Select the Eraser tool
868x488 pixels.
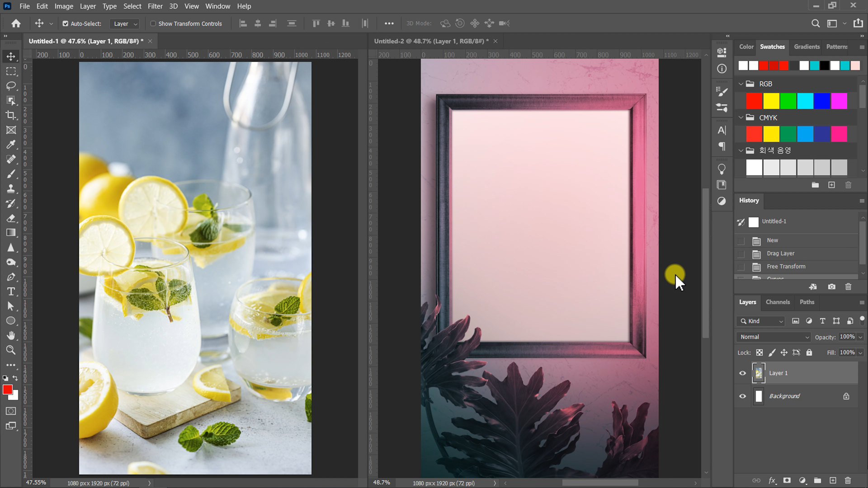click(x=11, y=218)
